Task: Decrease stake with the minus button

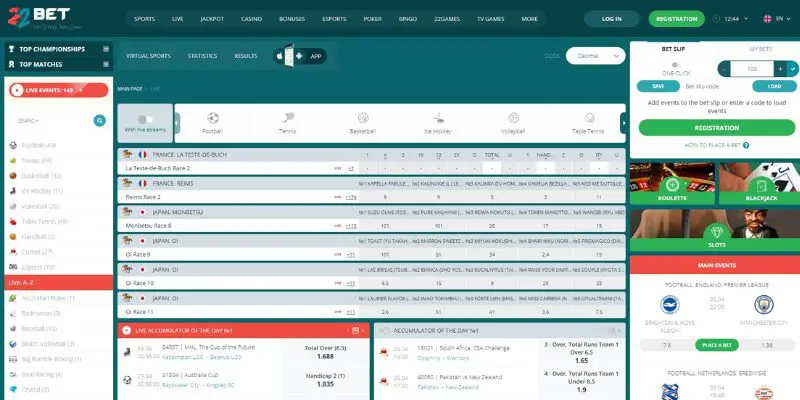Action: [x=724, y=68]
